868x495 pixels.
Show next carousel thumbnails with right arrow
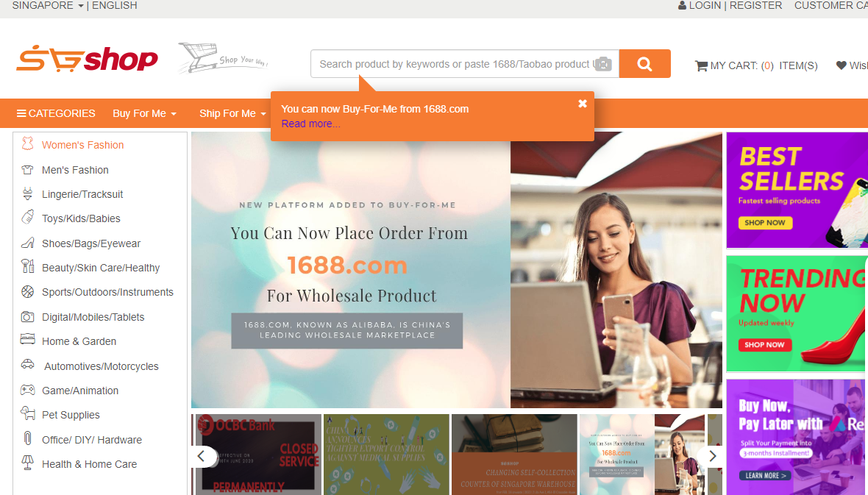click(x=713, y=456)
